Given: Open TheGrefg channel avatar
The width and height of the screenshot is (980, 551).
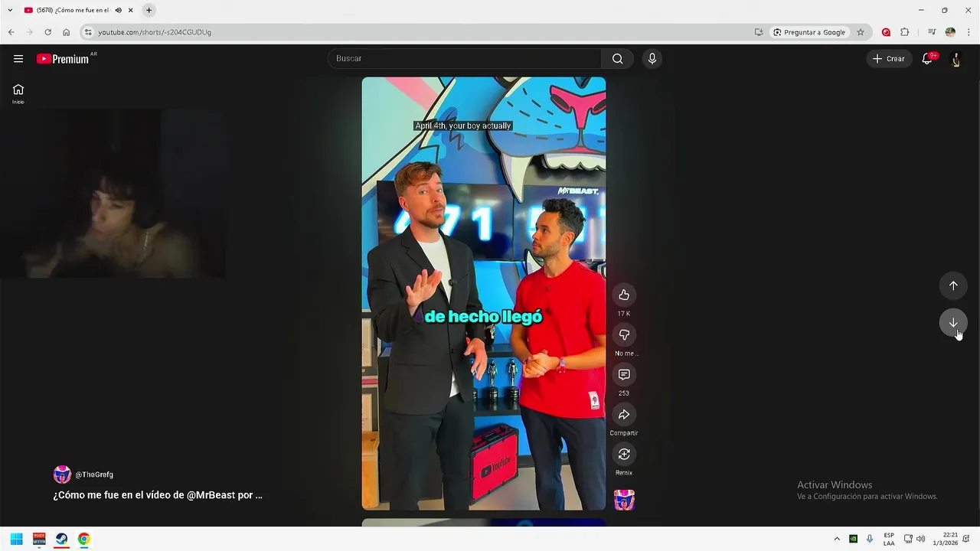Looking at the screenshot, I should tap(62, 474).
